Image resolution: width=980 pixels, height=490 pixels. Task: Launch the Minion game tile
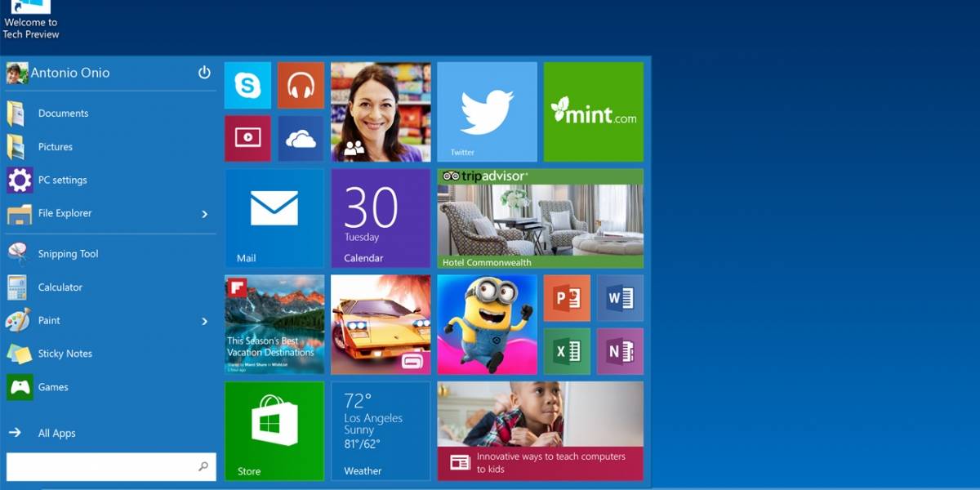487,324
